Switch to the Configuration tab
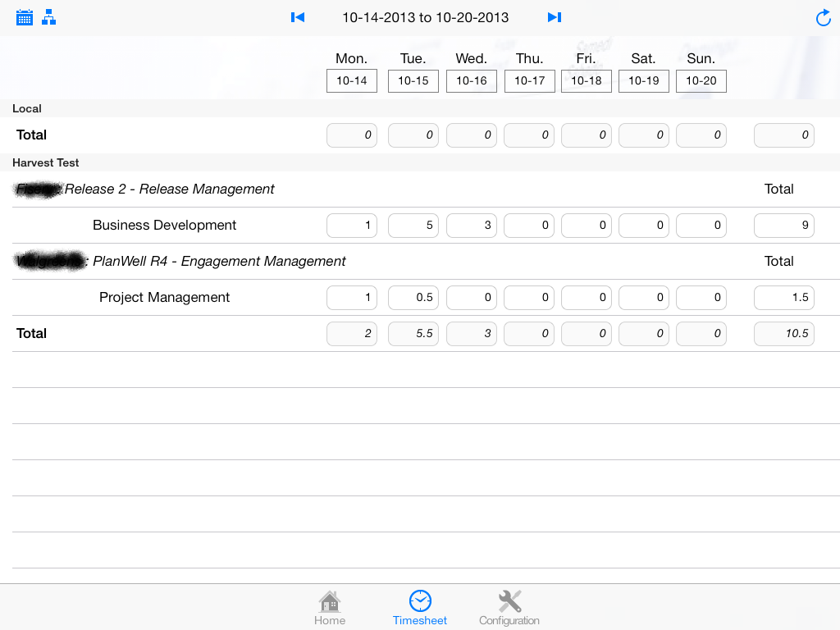Viewport: 840px width, 630px height. [509, 608]
